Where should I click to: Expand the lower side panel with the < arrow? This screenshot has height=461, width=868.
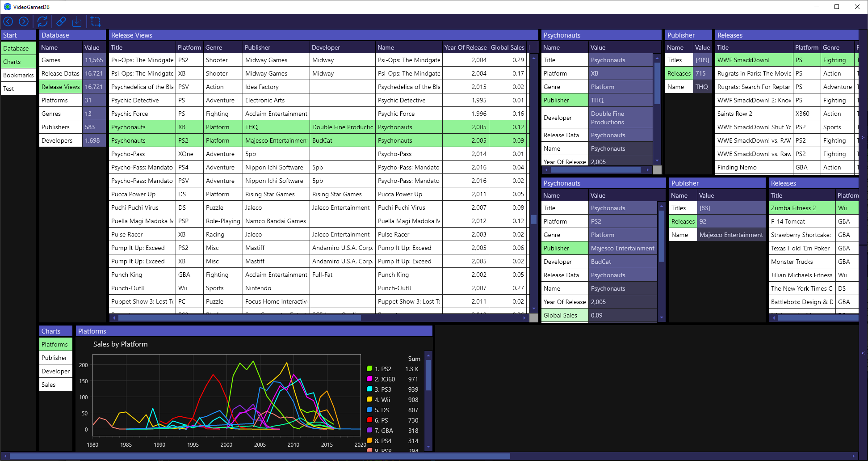[863, 353]
